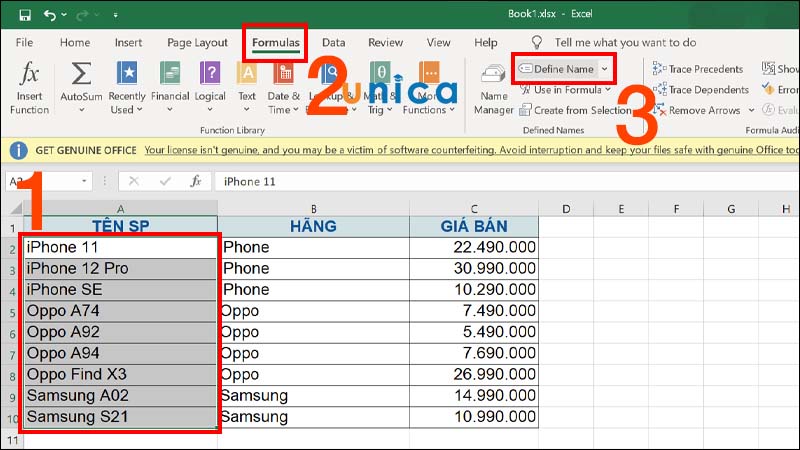The height and width of the screenshot is (450, 800).
Task: Open the Name Box dropdown arrow
Action: tap(84, 181)
